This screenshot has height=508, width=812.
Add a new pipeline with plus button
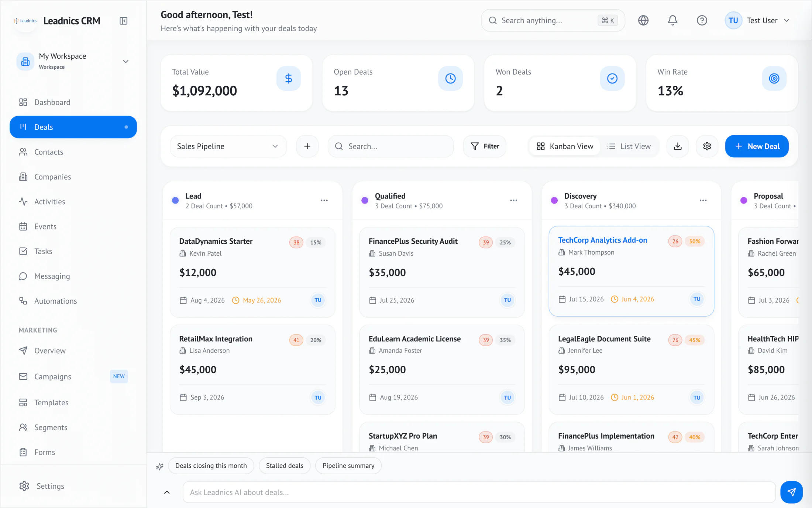pos(307,146)
